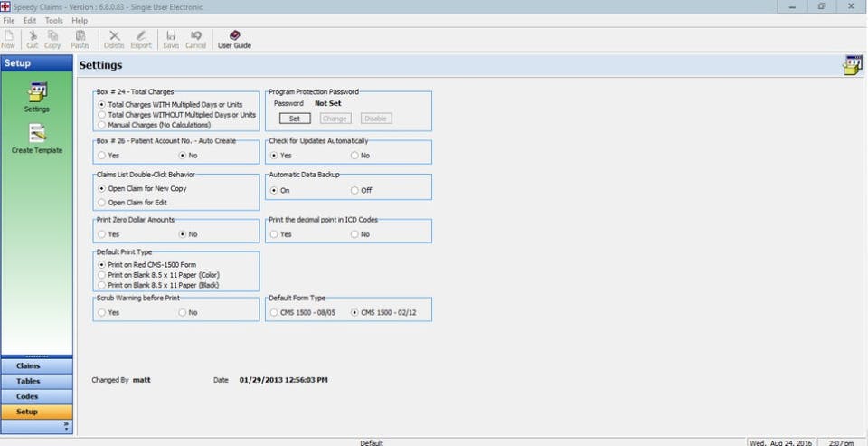The width and height of the screenshot is (868, 446).
Task: Click the Settings header icon at right
Action: [852, 65]
